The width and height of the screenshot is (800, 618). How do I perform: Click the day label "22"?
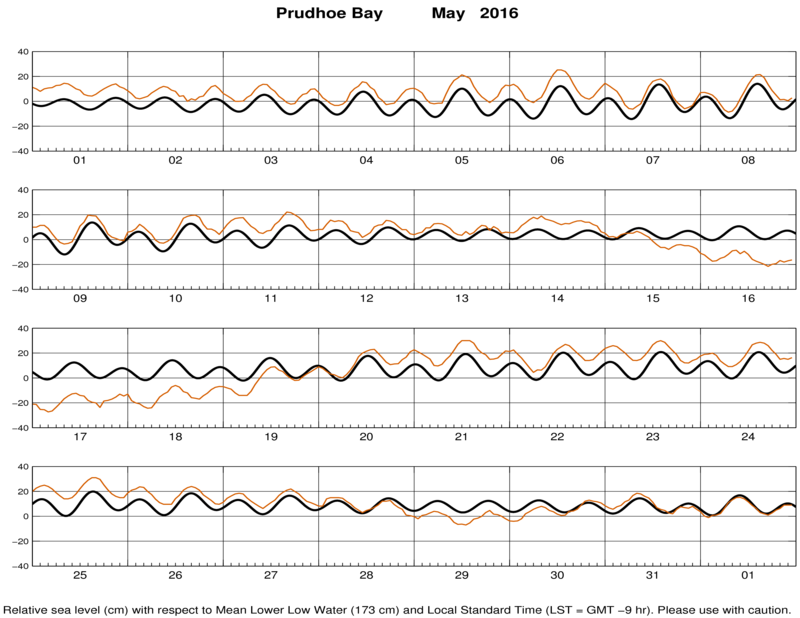[557, 437]
